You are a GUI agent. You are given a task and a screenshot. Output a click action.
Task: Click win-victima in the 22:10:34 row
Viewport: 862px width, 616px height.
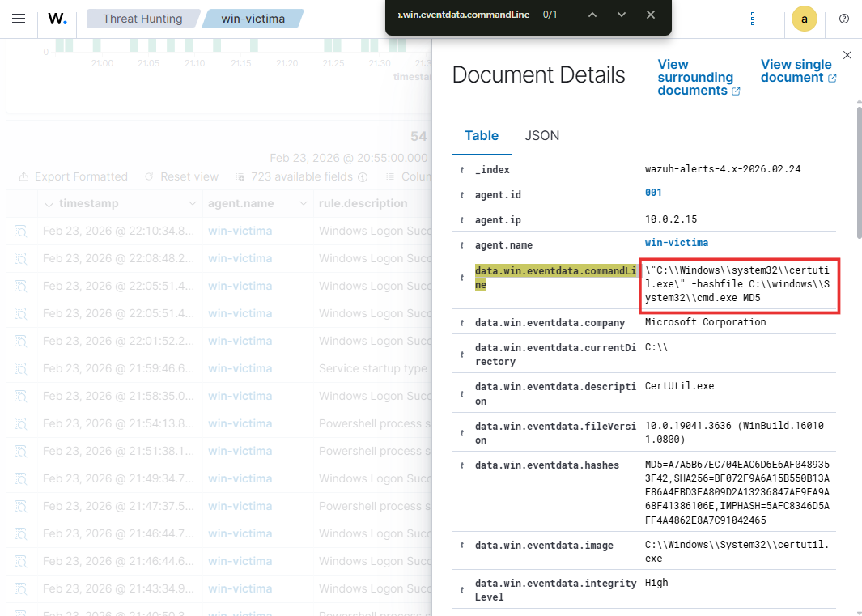(240, 231)
